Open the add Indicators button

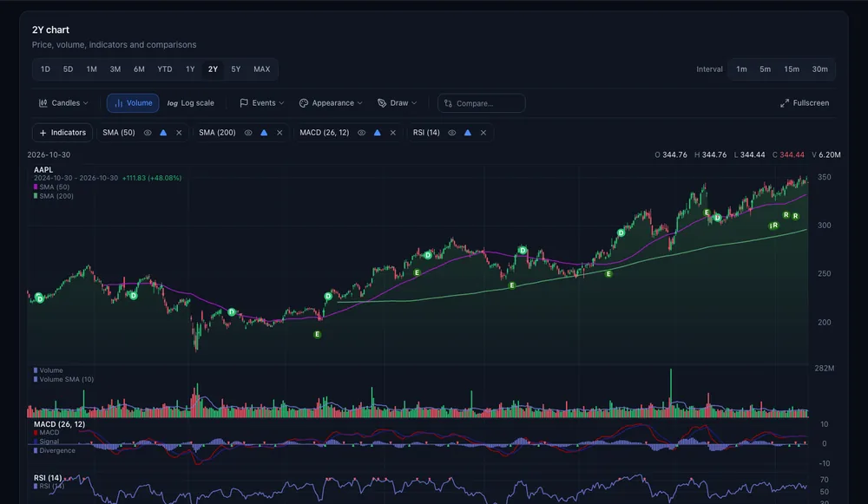[62, 133]
